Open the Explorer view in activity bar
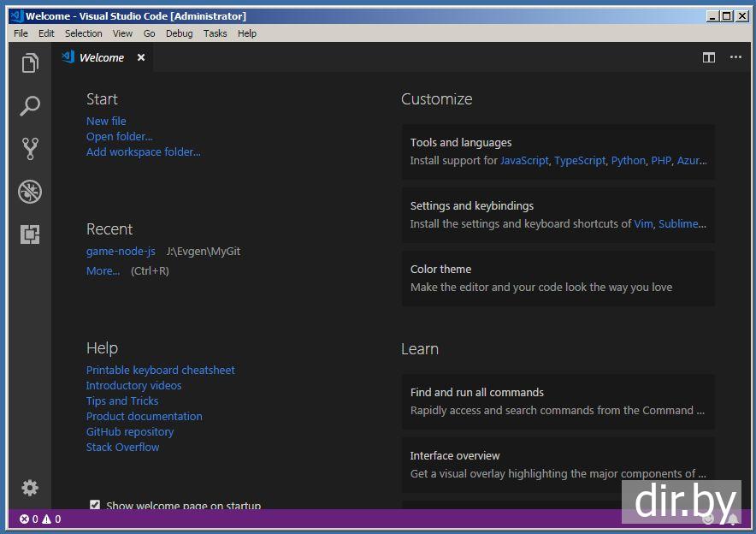 pos(30,63)
